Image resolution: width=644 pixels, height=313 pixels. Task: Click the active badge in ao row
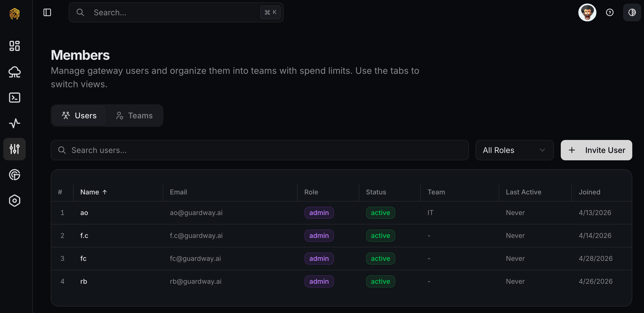coord(381,213)
